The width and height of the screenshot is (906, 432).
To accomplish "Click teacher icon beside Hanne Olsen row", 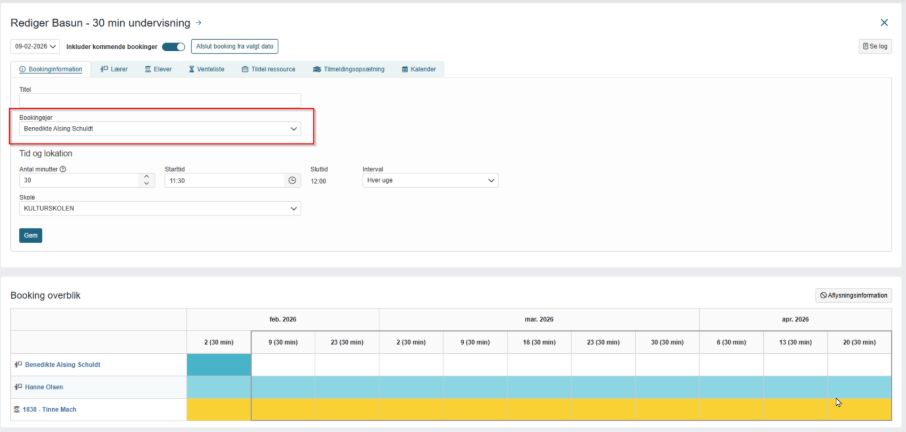I will 18,387.
